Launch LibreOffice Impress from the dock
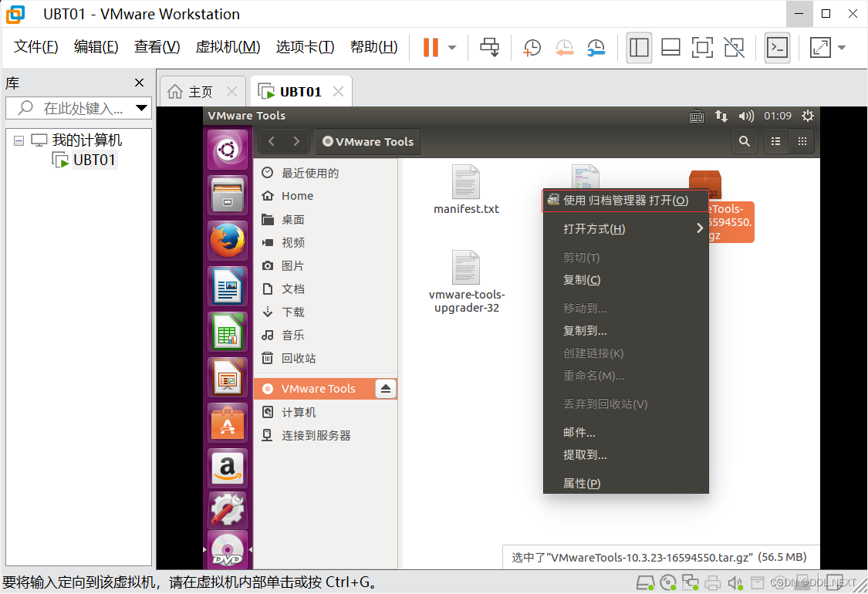 228,376
